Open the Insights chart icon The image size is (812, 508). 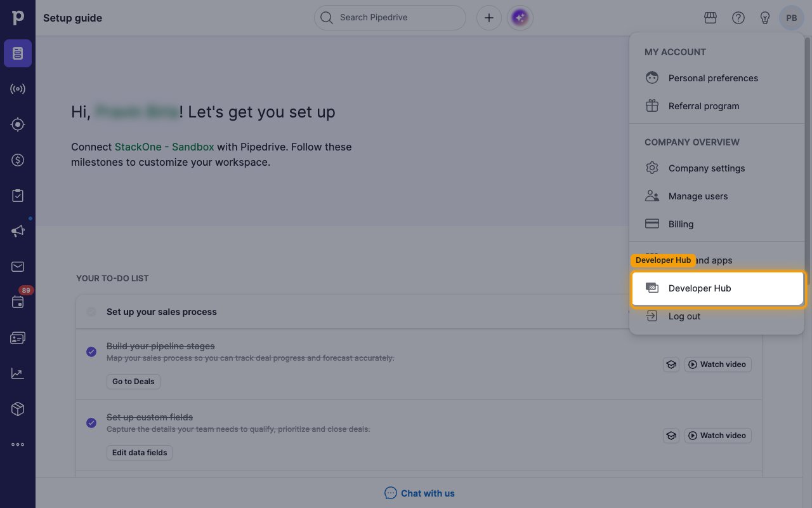(18, 373)
